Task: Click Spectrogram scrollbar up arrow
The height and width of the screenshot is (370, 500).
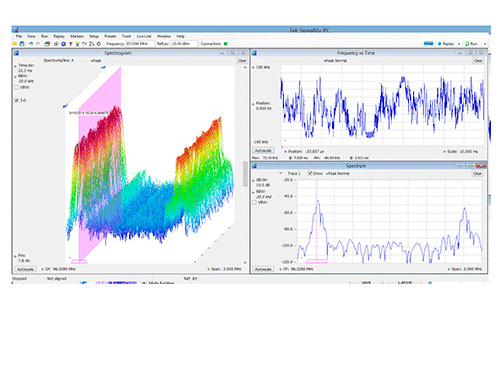Action: 245,68
